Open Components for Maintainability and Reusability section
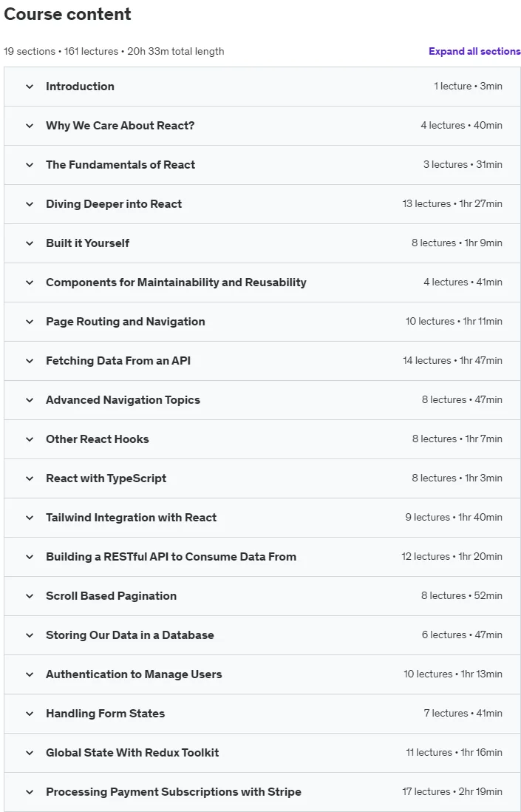 pos(262,282)
